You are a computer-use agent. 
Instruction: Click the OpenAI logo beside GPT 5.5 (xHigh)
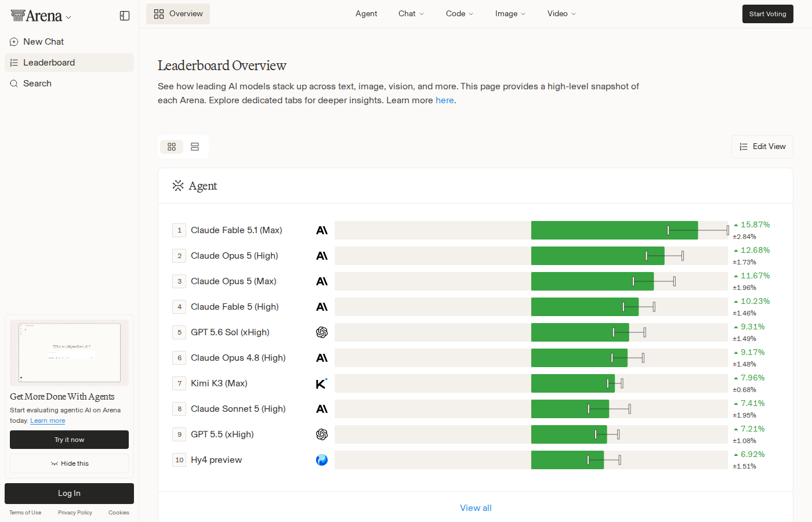click(x=322, y=434)
